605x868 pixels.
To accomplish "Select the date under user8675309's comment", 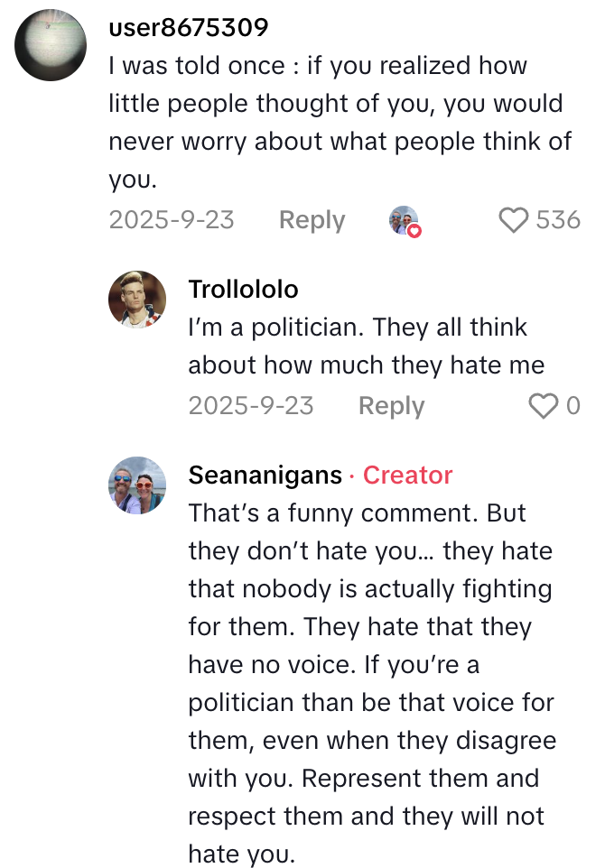I will [x=171, y=220].
